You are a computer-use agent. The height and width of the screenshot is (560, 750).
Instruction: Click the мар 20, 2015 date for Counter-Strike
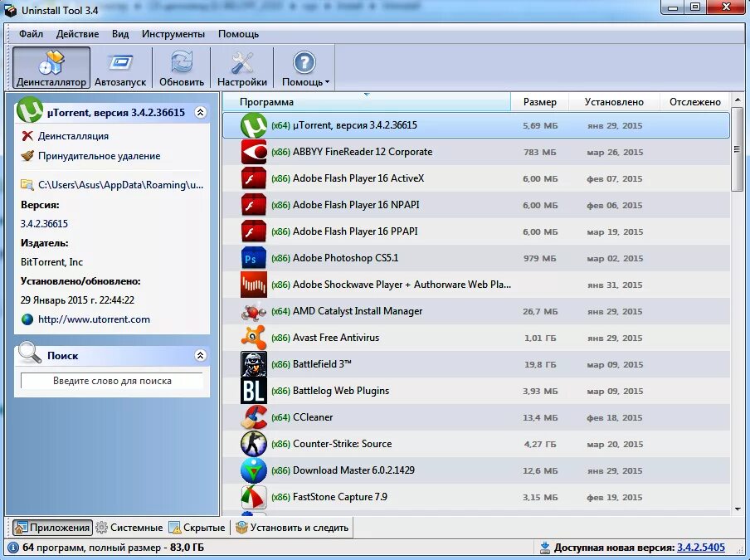tap(615, 445)
